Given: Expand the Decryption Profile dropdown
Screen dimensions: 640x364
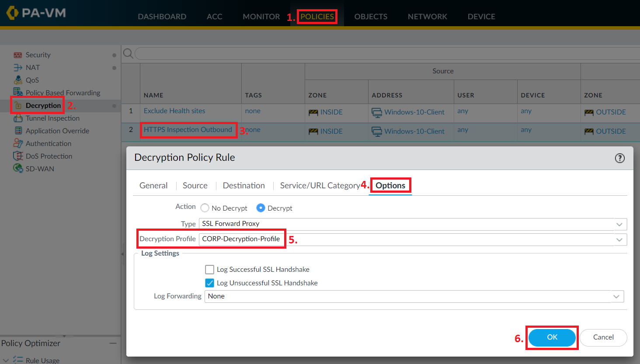Looking at the screenshot, I should click(619, 239).
